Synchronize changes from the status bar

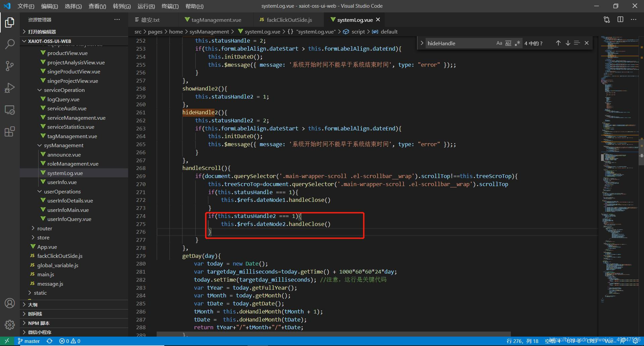click(50, 341)
